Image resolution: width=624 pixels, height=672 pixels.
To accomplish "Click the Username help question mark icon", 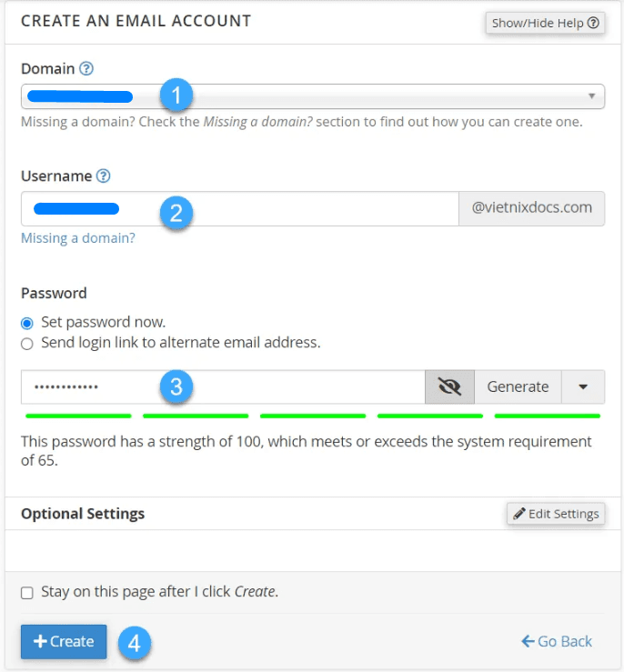I will tap(104, 176).
